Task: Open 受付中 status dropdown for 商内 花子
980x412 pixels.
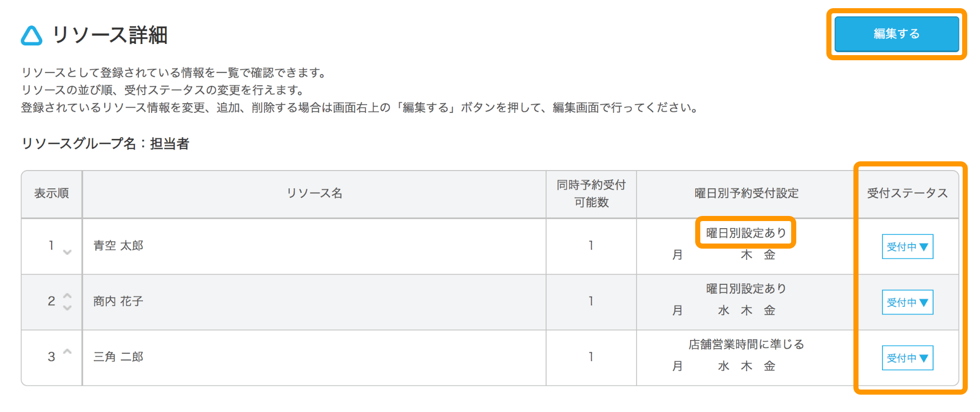Action: coord(908,302)
